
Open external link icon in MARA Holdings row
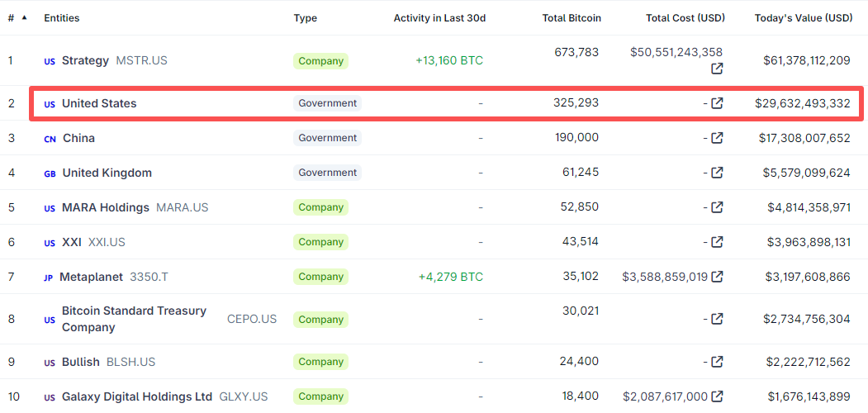(x=717, y=207)
